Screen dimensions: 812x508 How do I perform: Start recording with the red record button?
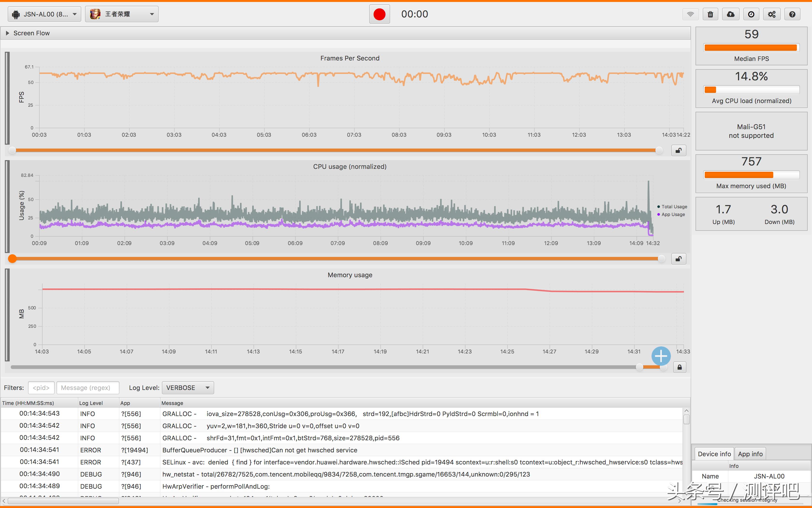[x=379, y=14]
